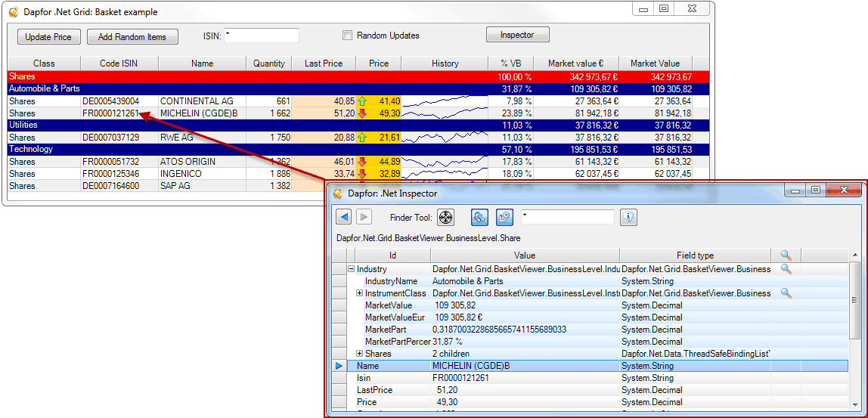868x418 pixels.
Task: Click the SAP AG name cell
Action: coord(203,186)
